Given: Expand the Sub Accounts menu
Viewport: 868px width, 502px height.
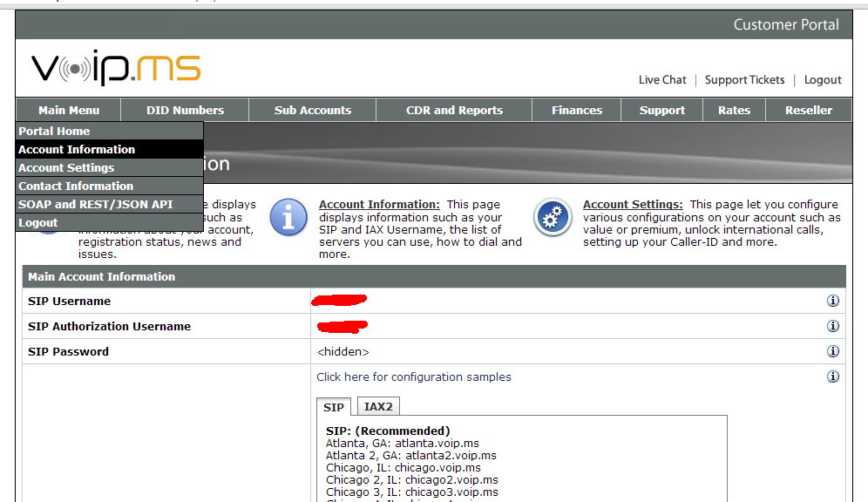Looking at the screenshot, I should tap(312, 111).
